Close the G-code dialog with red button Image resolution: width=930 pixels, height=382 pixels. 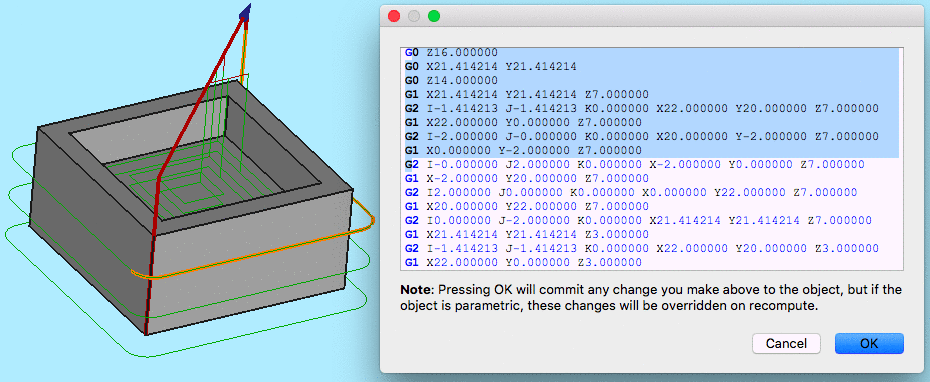[394, 16]
